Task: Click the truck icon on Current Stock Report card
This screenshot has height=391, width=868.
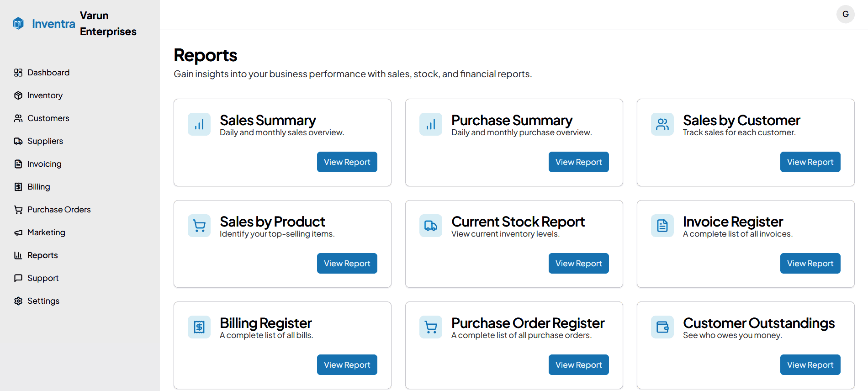Action: tap(431, 226)
